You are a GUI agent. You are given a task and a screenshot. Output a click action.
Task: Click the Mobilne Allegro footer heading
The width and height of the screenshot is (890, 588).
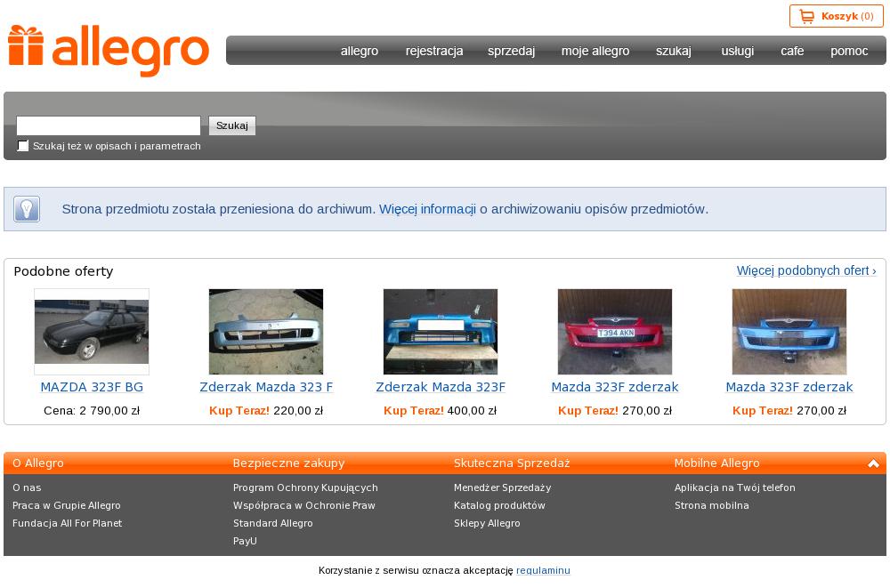point(716,463)
